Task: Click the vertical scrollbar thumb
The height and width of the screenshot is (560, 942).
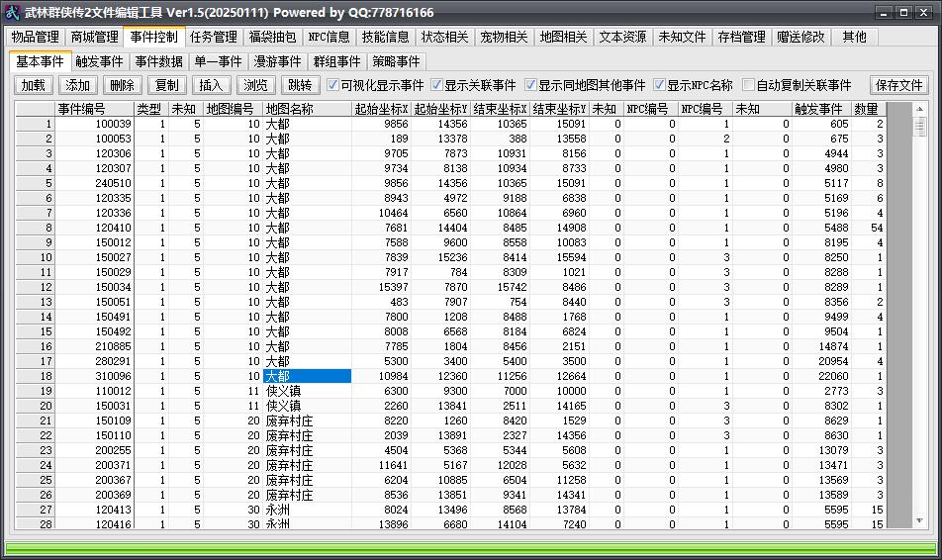Action: 919,127
